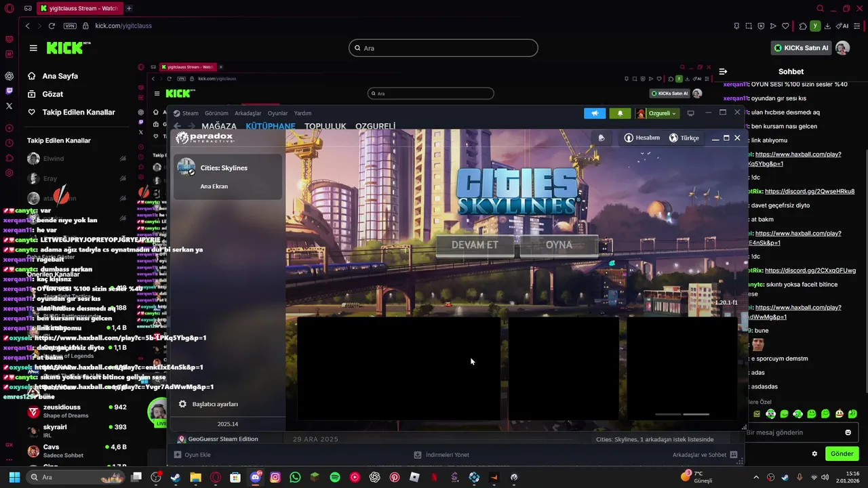Click OYNA in Paradox launcher

tap(559, 245)
